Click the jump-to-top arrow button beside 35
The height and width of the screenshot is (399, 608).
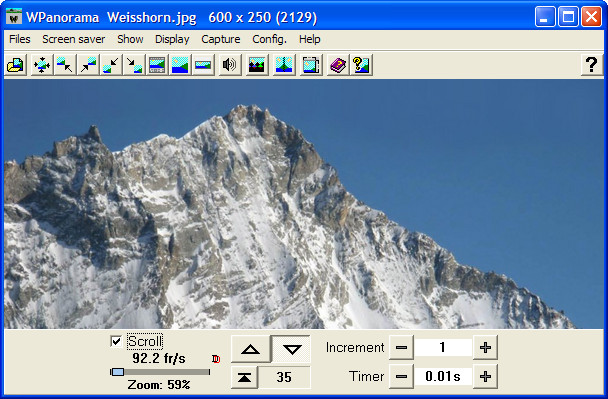[244, 377]
